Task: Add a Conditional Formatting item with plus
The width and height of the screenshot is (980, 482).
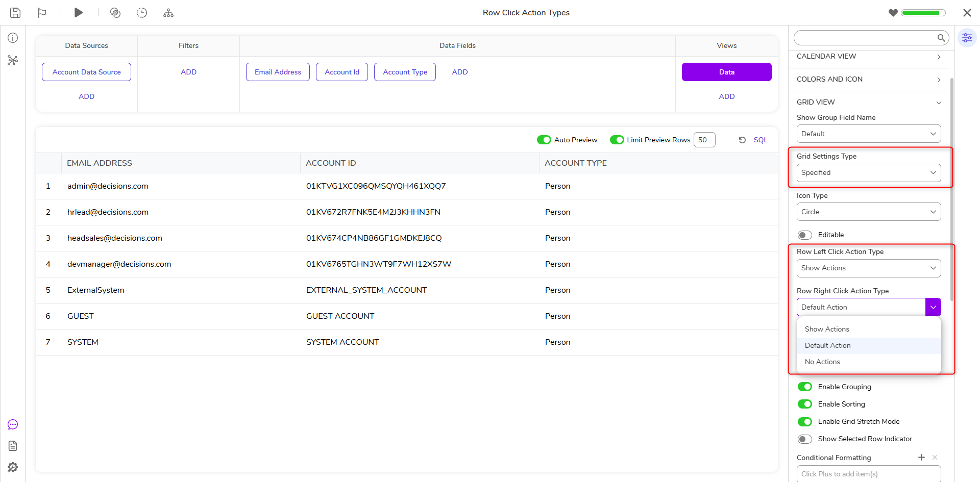Action: [921, 458]
